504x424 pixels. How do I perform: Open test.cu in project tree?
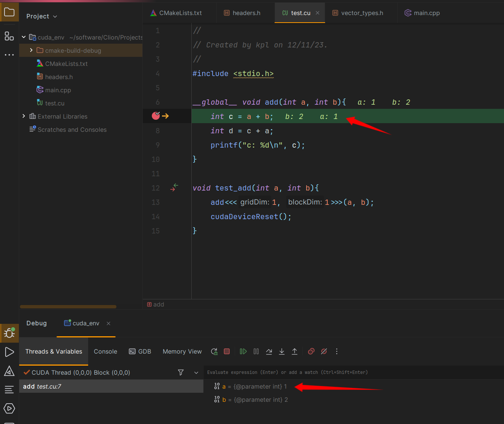51,103
